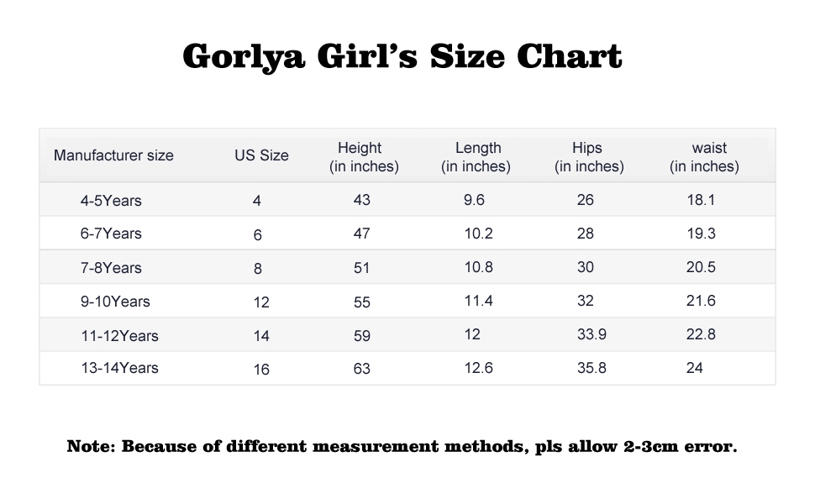Select the 7-8Years row label

111,268
